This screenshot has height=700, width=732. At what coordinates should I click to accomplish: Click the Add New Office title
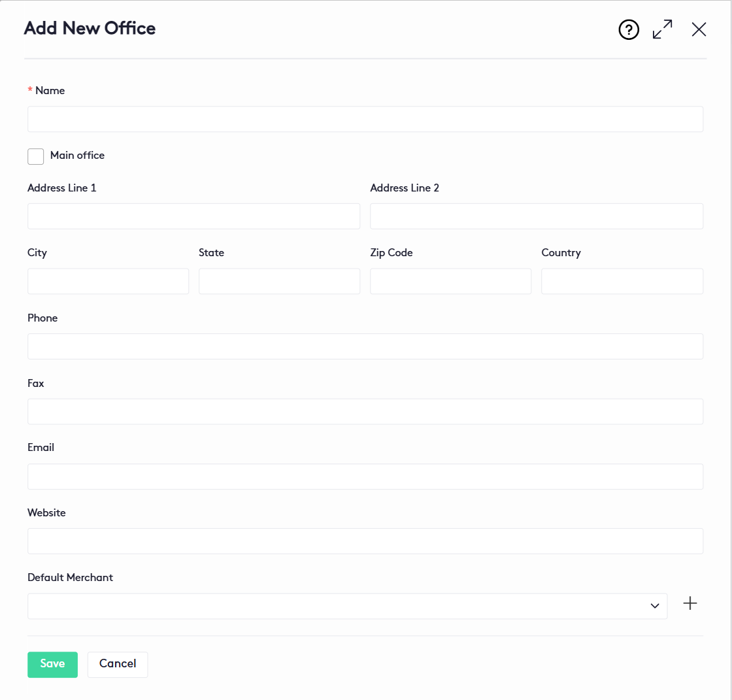(90, 28)
